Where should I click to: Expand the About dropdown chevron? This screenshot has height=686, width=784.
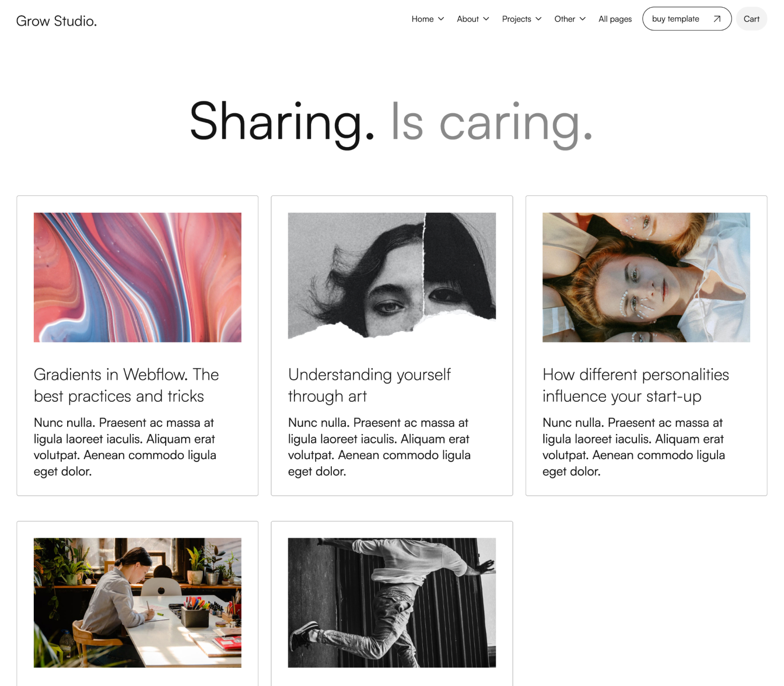click(x=486, y=19)
